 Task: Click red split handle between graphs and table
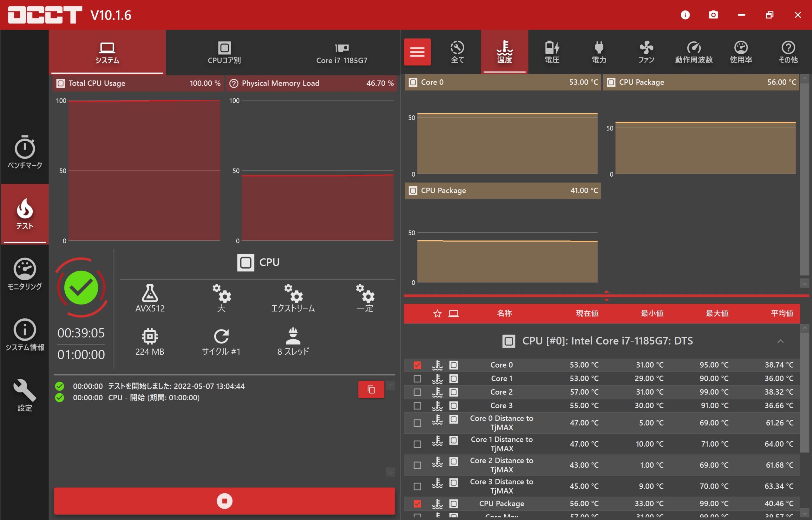[606, 296]
